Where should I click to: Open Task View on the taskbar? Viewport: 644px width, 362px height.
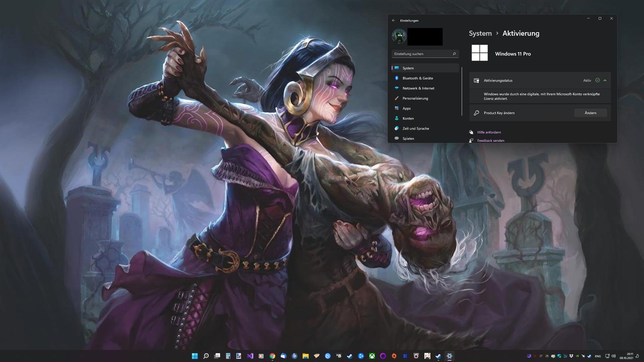217,356
